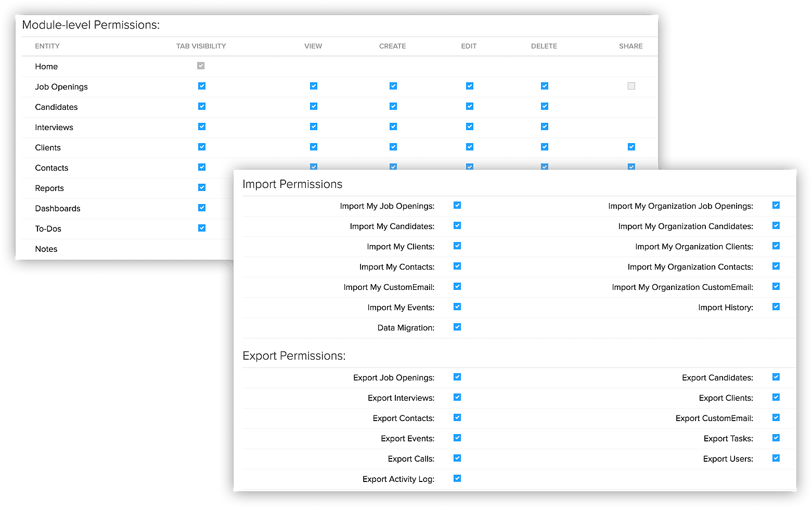Toggle Import My Organization Clients checkbox
This screenshot has width=812, height=508.
coord(776,246)
